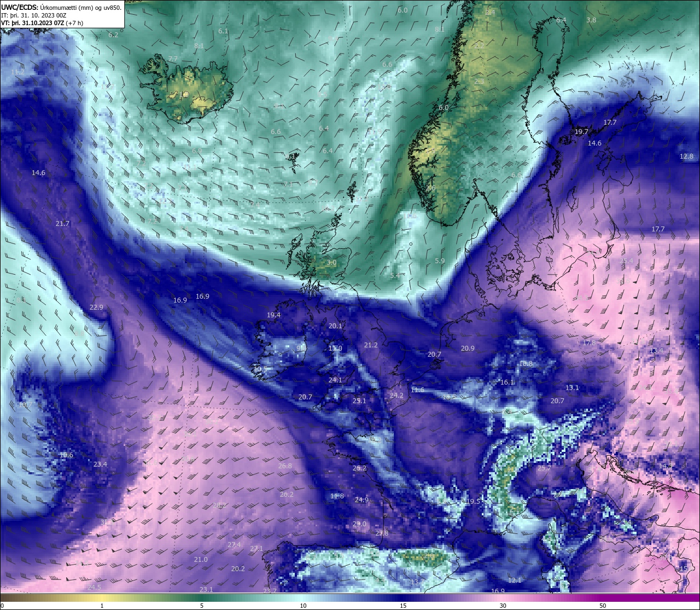Click the 20.2 value label

pos(238,569)
